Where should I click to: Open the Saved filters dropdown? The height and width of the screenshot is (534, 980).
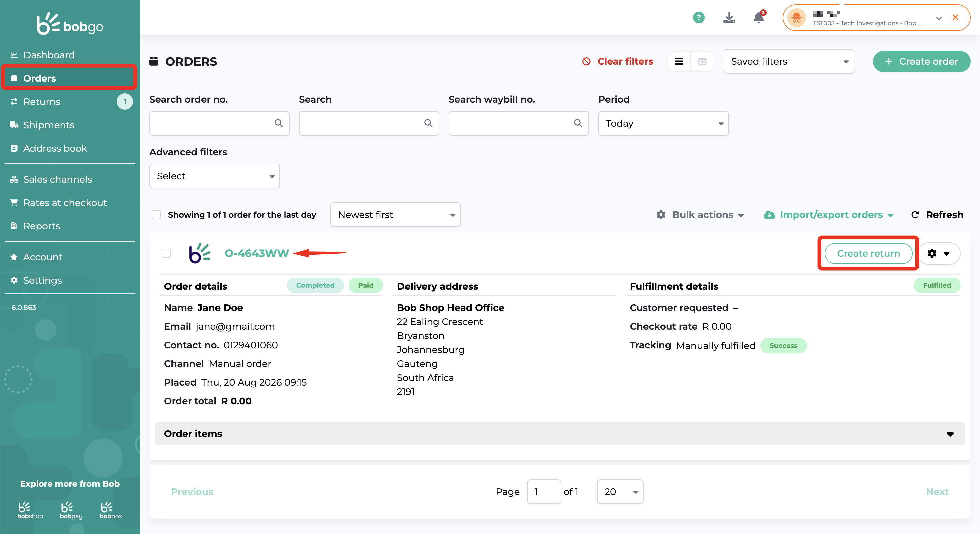789,61
